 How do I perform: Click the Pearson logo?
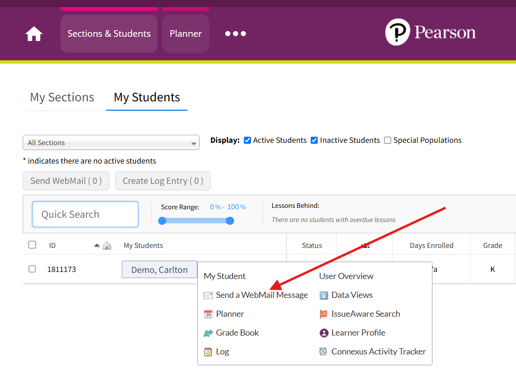[430, 32]
